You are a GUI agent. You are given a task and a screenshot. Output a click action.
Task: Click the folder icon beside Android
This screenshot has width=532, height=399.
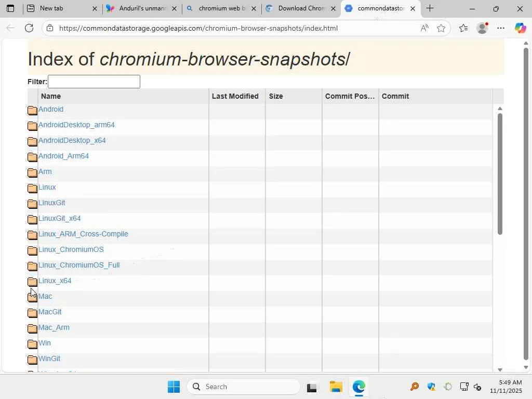coord(32,110)
